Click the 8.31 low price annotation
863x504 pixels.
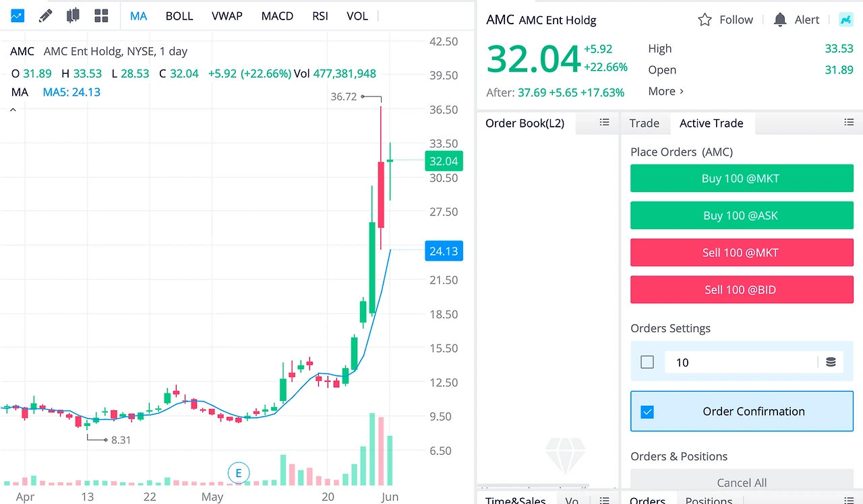point(121,440)
